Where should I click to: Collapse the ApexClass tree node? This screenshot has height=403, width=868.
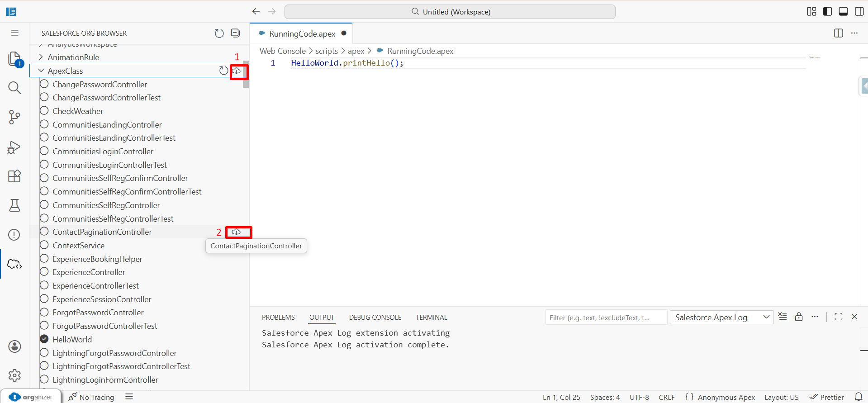(x=41, y=71)
